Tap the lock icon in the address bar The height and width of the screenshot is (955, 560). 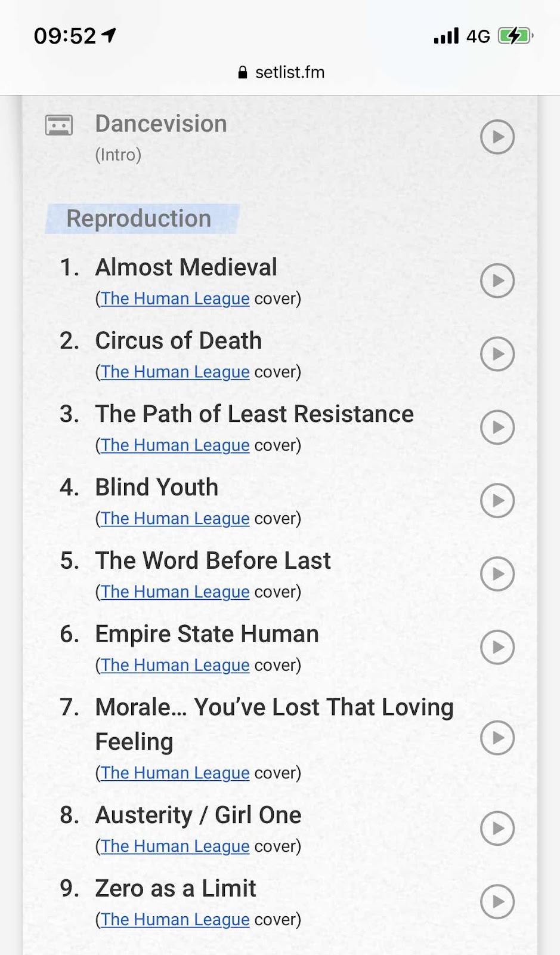(242, 73)
